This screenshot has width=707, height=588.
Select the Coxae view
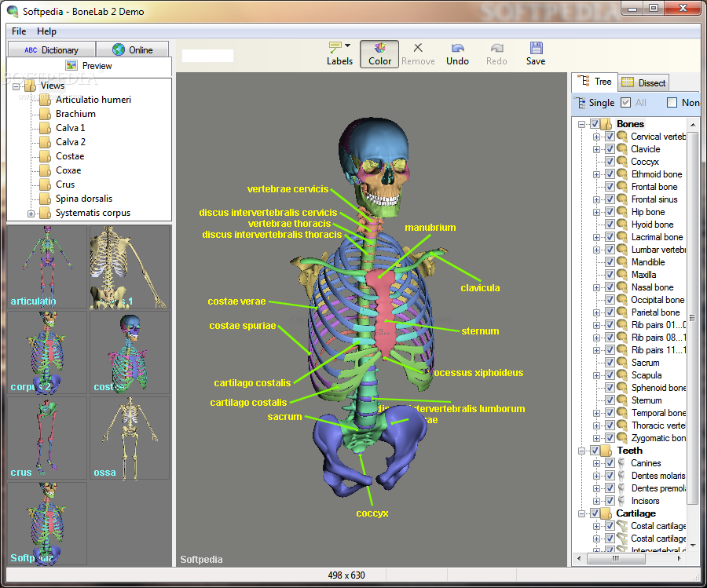(68, 170)
